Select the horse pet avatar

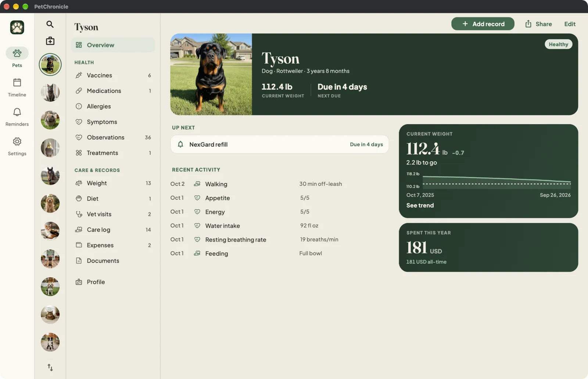coord(50,176)
